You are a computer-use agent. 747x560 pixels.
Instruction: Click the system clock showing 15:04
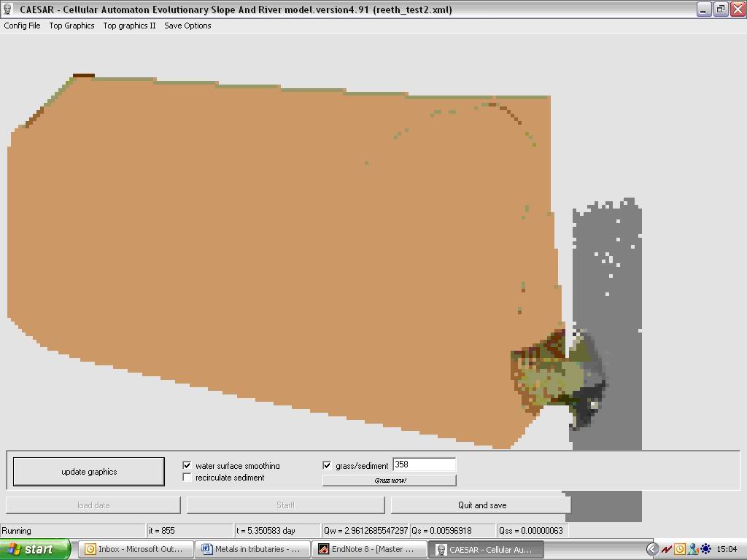[x=727, y=550]
